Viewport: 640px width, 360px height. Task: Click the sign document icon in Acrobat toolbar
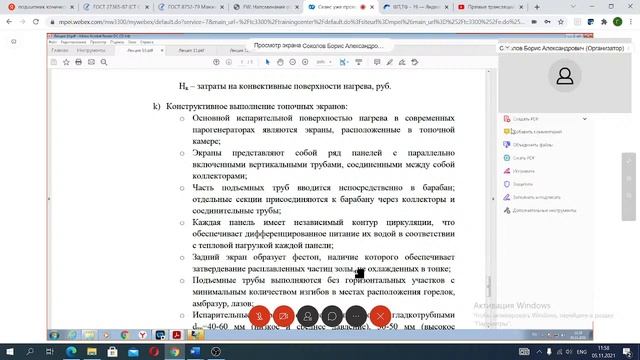coord(402,62)
